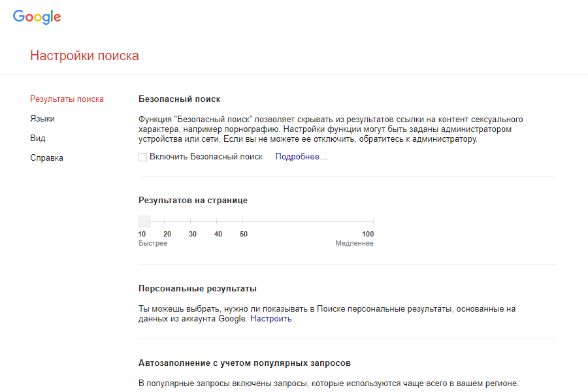Viewport: 588px width, 392px height.
Task: Set results per page to 100
Action: [x=372, y=221]
